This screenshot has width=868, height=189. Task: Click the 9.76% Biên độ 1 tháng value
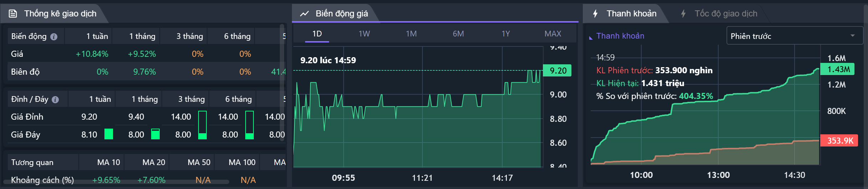point(144,72)
